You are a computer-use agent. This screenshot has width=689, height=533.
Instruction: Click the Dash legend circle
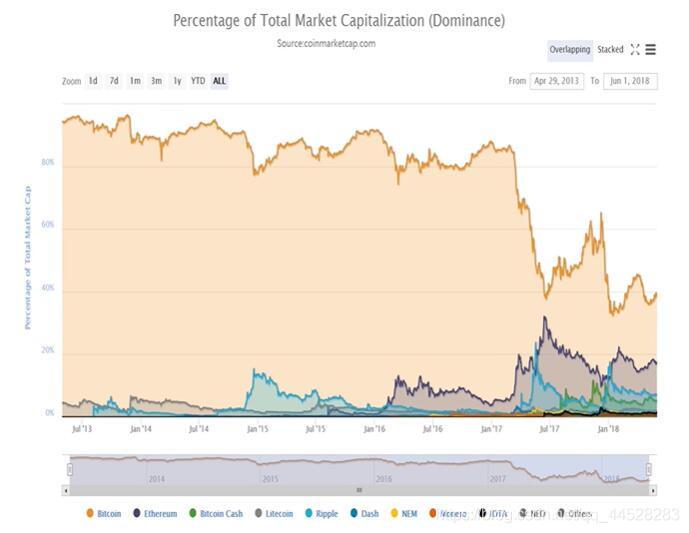(x=354, y=513)
